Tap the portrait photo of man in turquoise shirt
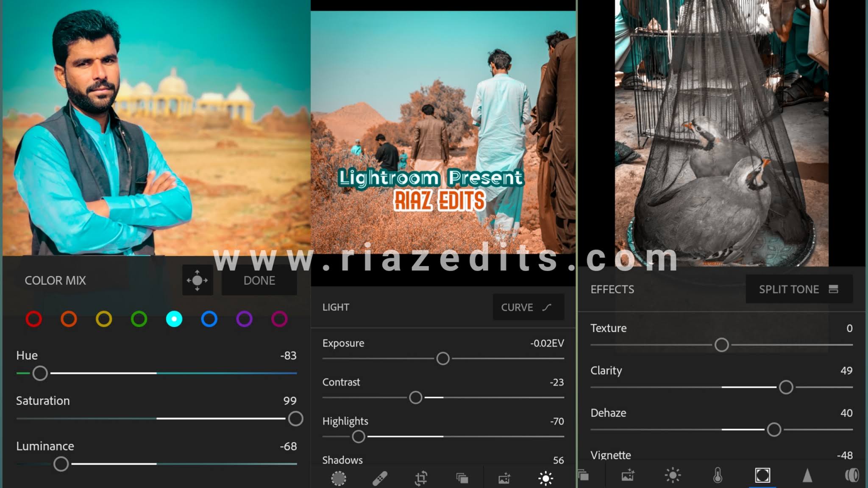This screenshot has width=868, height=488. (156, 128)
